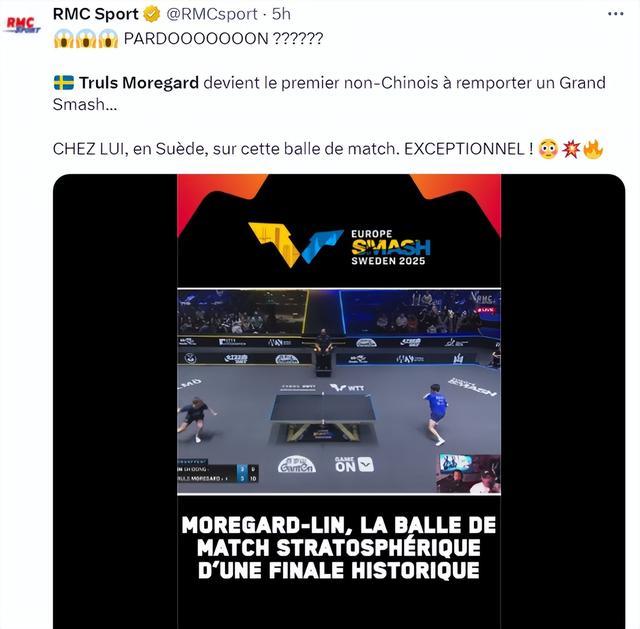The width and height of the screenshot is (640, 629).
Task: Open the @RMCsport handle link
Action: point(211,14)
